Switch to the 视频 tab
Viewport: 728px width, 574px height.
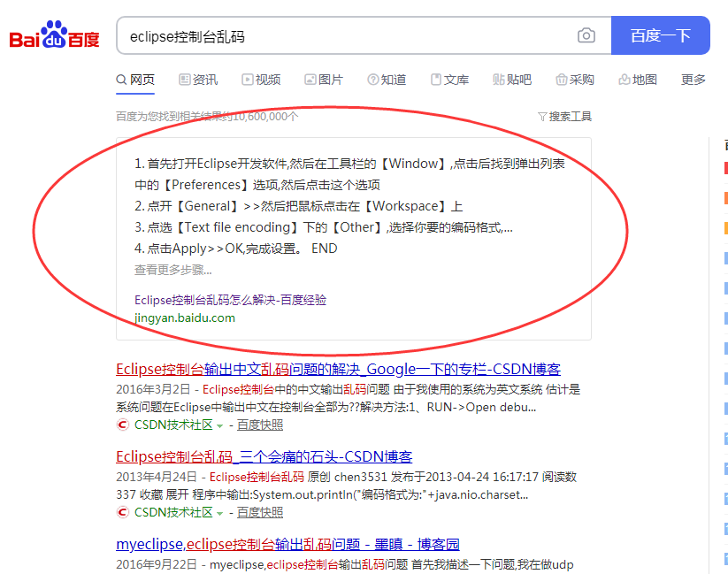pyautogui.click(x=261, y=80)
